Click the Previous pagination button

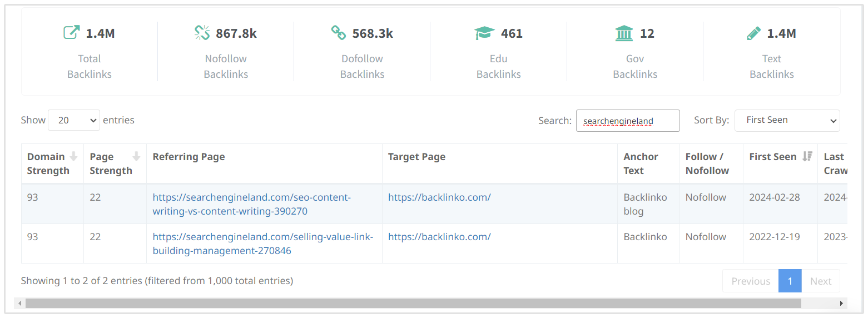pyautogui.click(x=750, y=281)
